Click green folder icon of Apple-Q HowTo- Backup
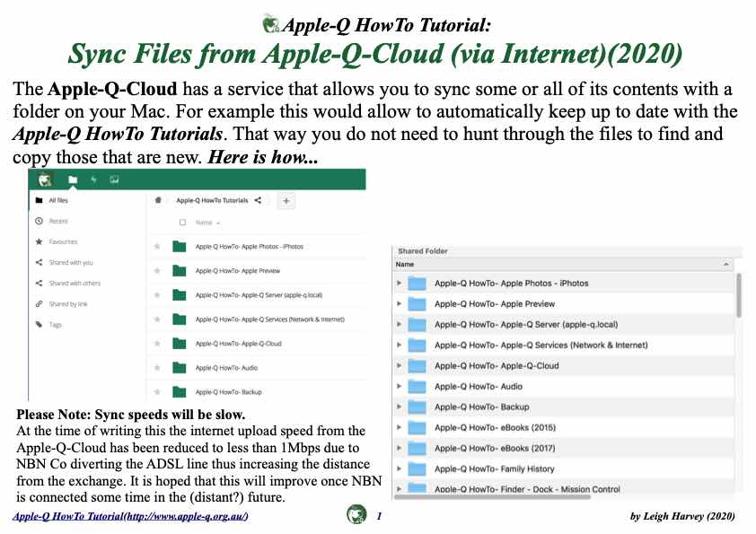Screen dimensions: 756x534 point(180,391)
